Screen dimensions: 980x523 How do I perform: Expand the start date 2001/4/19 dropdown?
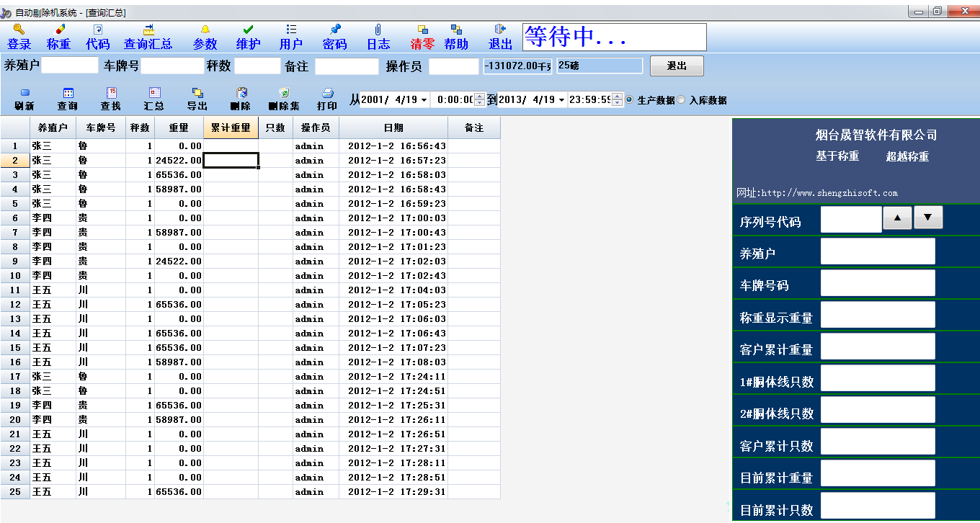coord(424,100)
